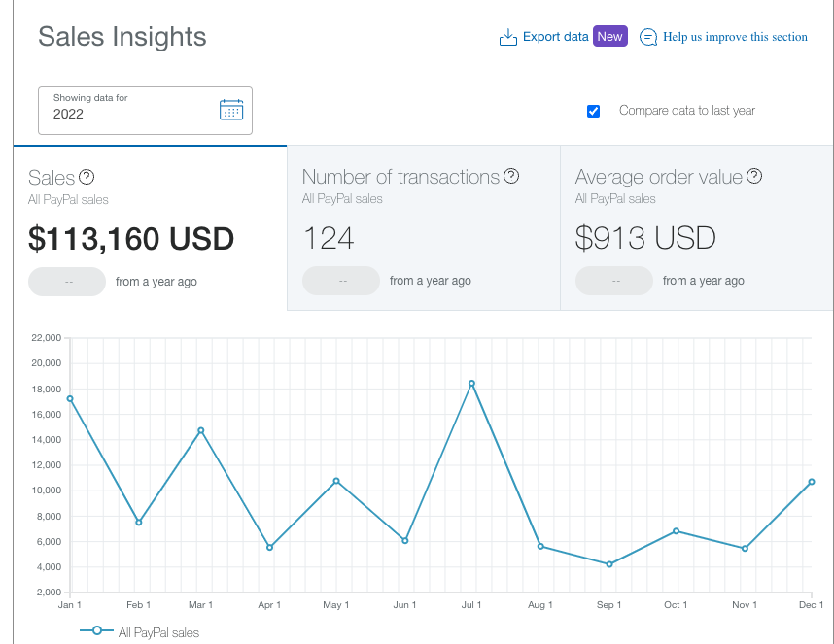The image size is (834, 644).
Task: Click the help icon next to Sales
Action: click(x=87, y=177)
